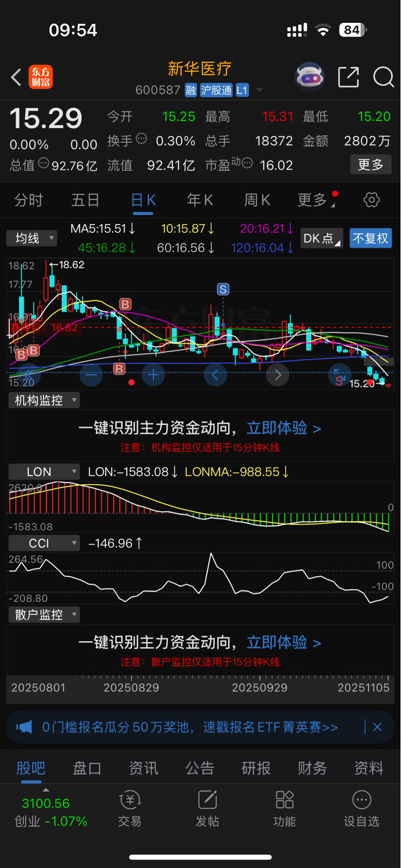
Task: Tap the L1 level badge
Action: (242, 90)
